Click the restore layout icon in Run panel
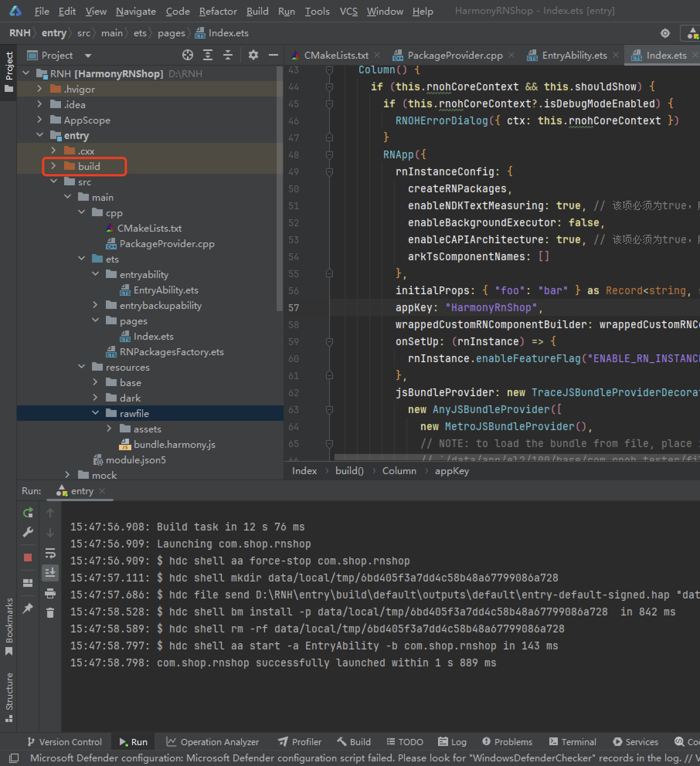The height and width of the screenshot is (766, 700). tap(28, 583)
